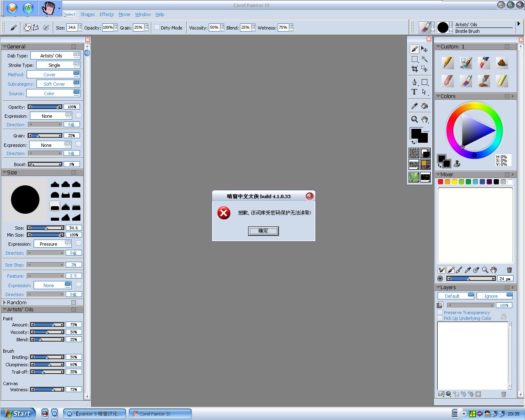Click the 确定 button in error dialog

[263, 231]
